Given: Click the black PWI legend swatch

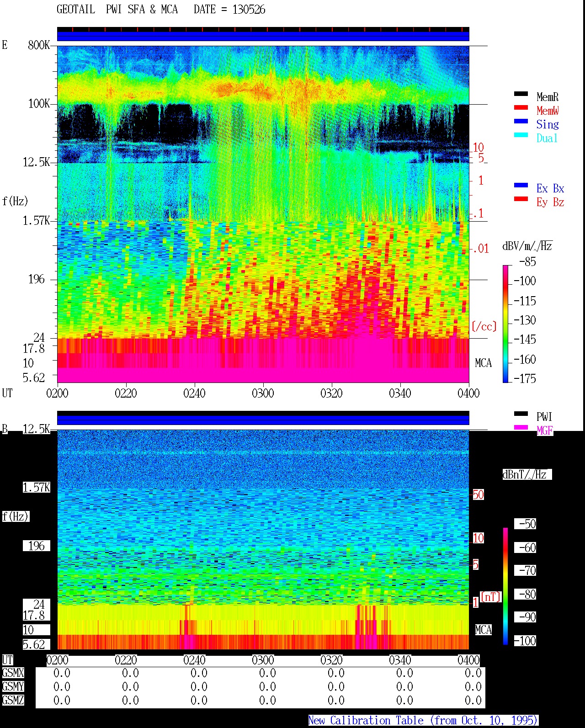Looking at the screenshot, I should click(x=521, y=414).
